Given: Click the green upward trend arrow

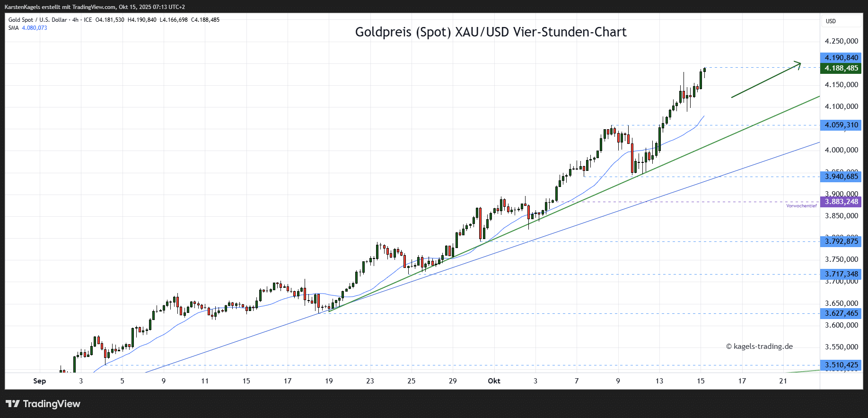Looking at the screenshot, I should click(765, 80).
